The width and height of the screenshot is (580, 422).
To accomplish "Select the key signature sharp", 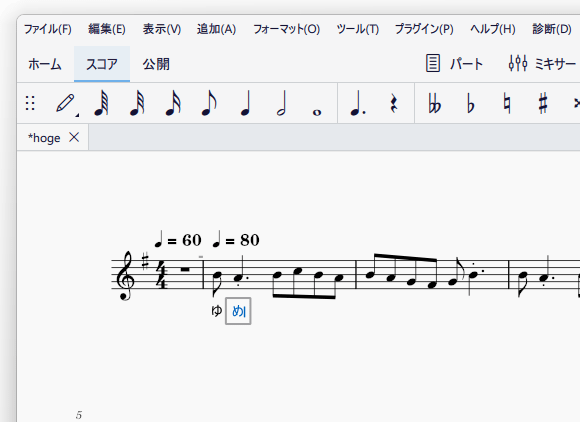I will 145,260.
